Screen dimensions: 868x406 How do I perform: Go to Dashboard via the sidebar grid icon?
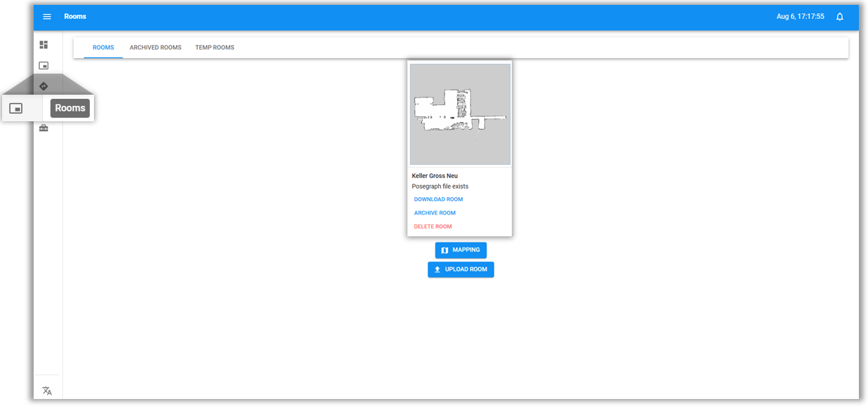(43, 45)
